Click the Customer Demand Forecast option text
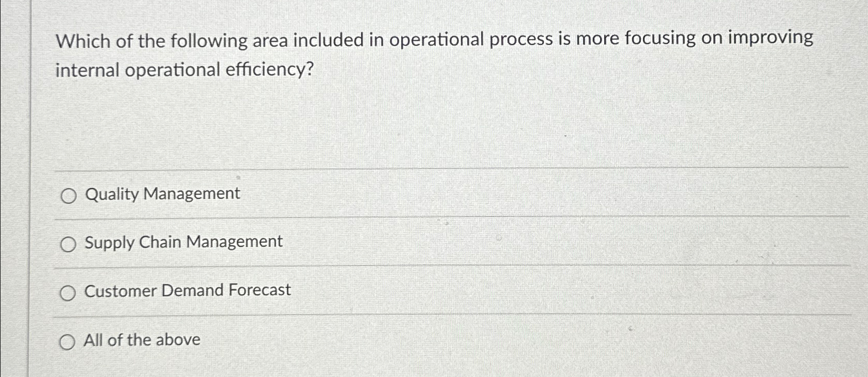 click(x=188, y=290)
